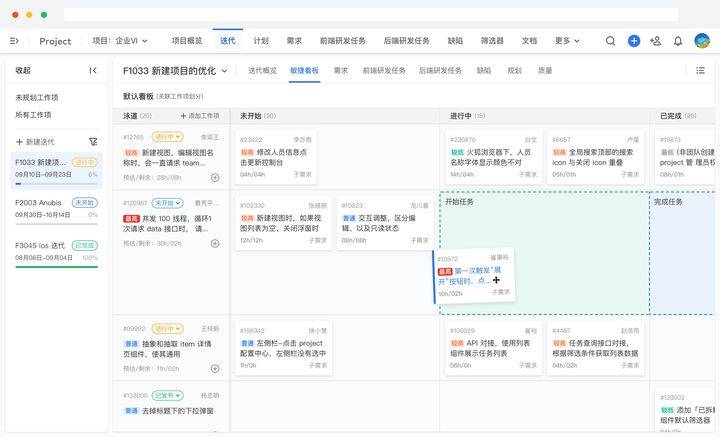Open the iteration filter icon
Screen dimensions: 720x437
click(93, 142)
